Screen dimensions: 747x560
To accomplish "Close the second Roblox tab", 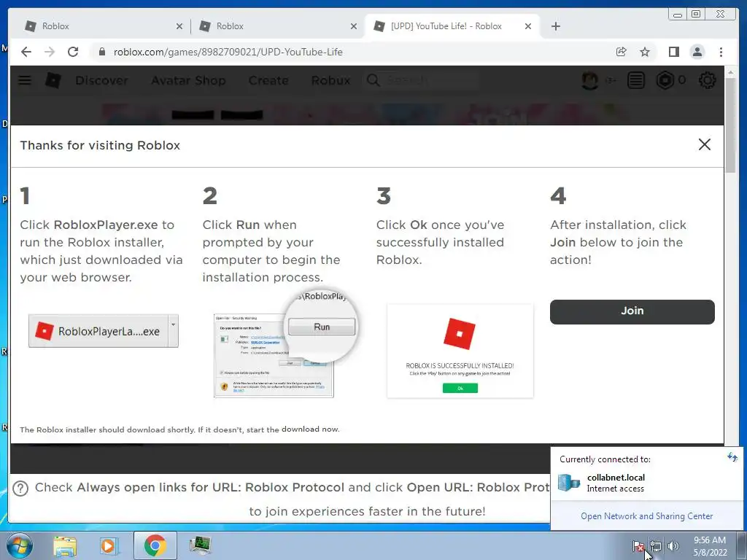I will [x=354, y=27].
